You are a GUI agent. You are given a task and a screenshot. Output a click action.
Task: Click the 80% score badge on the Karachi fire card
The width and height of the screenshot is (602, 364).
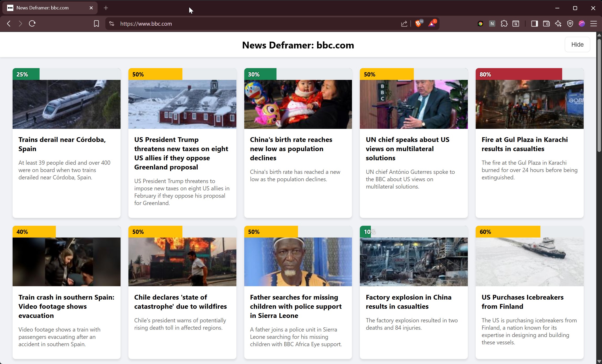coord(485,74)
